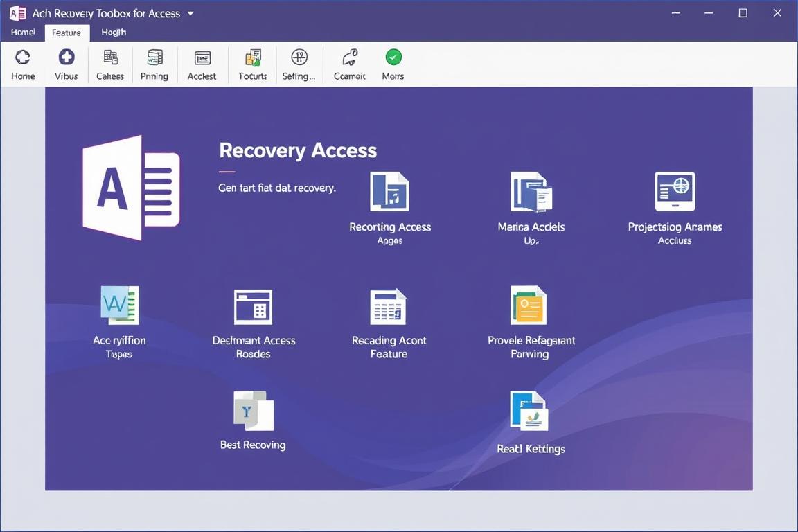This screenshot has height=532, width=798.
Task: Select the Acclest toolbar icon
Action: [202, 57]
